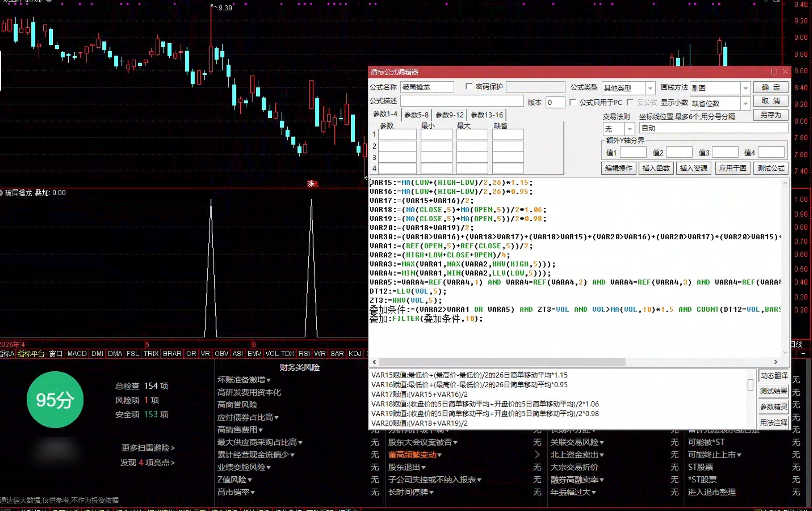Open 更多扫雷避险 link
Image resolution: width=812 pixels, height=511 pixels.
click(148, 448)
